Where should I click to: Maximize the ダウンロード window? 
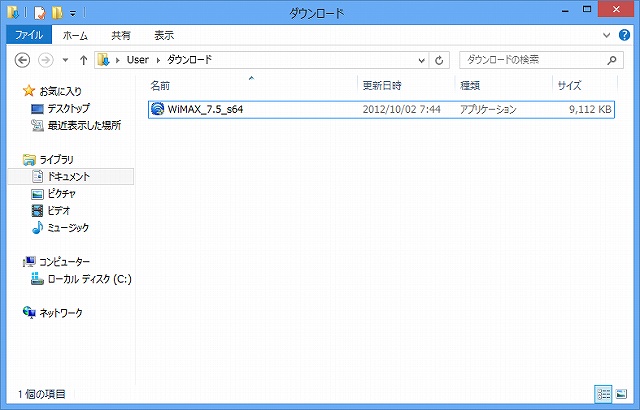587,10
